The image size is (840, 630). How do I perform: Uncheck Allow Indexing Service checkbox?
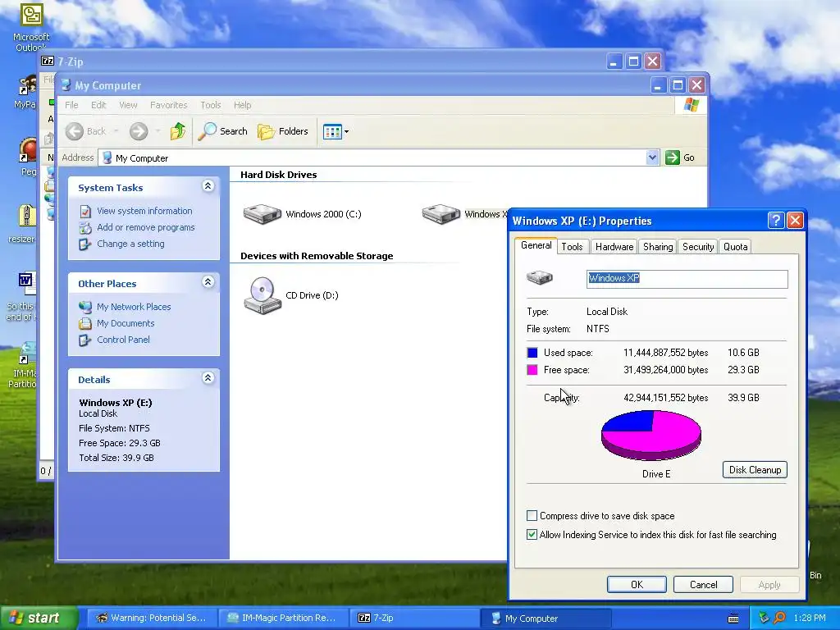532,535
